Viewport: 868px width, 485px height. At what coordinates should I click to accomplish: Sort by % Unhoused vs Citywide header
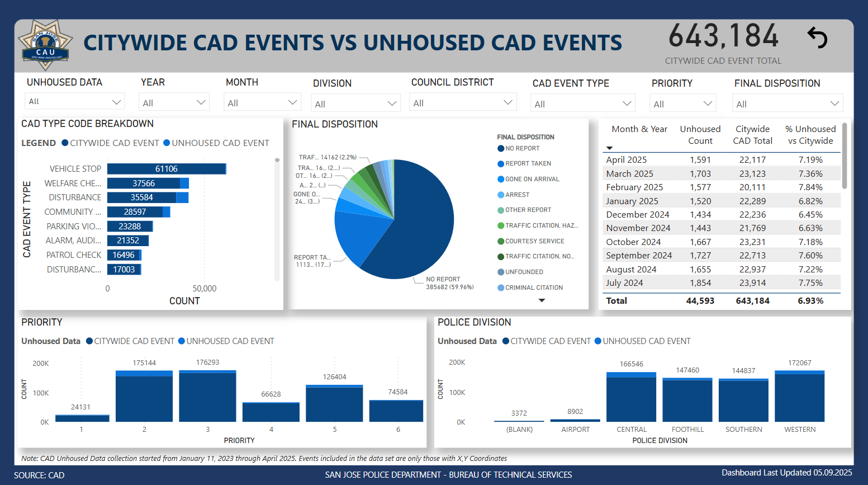point(810,135)
